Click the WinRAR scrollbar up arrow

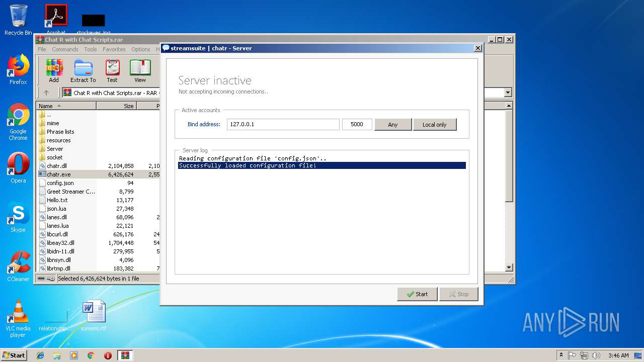(x=509, y=106)
